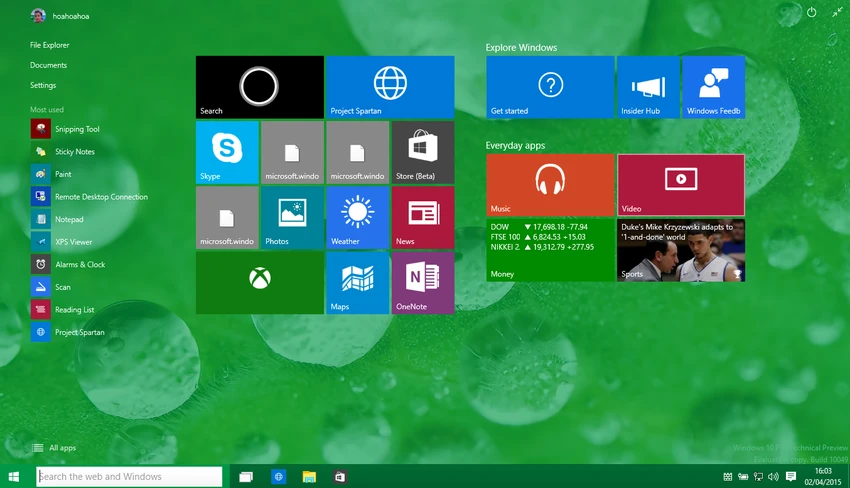This screenshot has height=488, width=850.
Task: Open File Explorer from taskbar
Action: coord(309,477)
